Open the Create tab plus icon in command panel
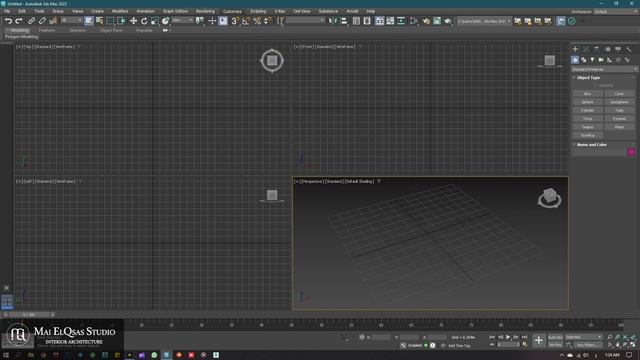640x360 pixels. point(575,49)
